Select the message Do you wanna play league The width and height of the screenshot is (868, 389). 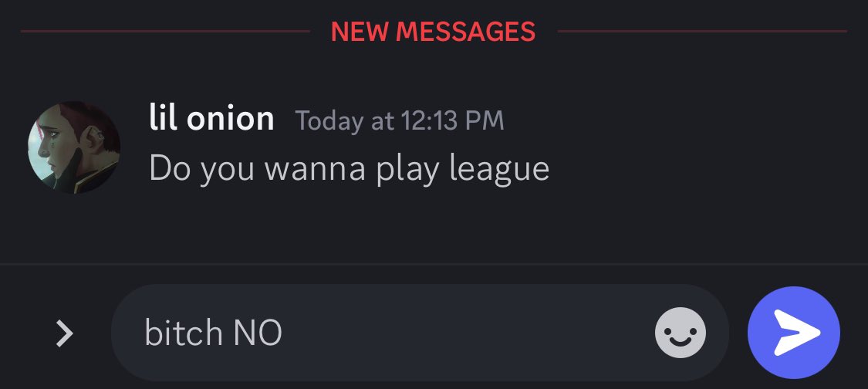(350, 169)
